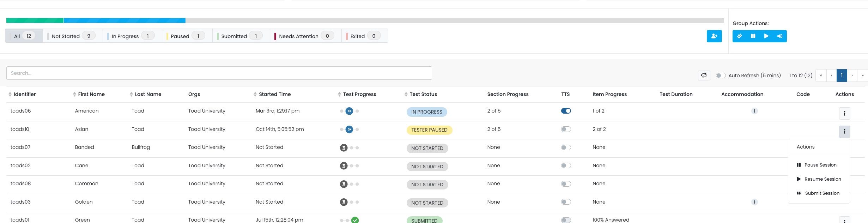Click the group approve double-check icon
Image resolution: width=868 pixels, height=223 pixels.
740,36
